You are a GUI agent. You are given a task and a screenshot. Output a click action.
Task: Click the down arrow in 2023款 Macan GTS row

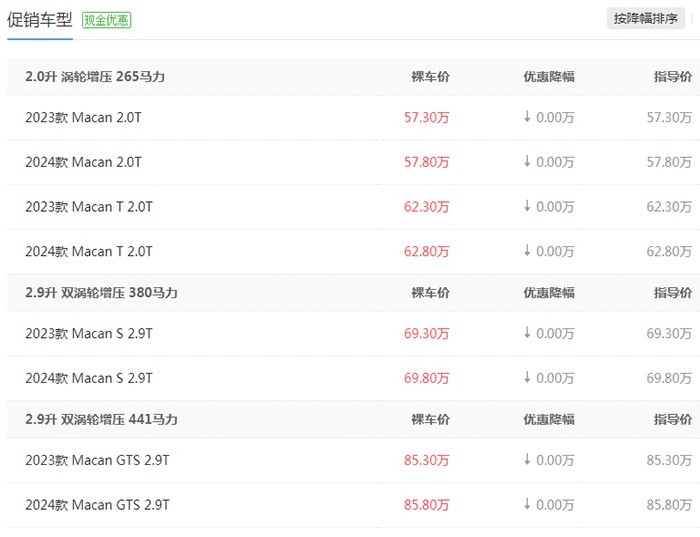[527, 459]
